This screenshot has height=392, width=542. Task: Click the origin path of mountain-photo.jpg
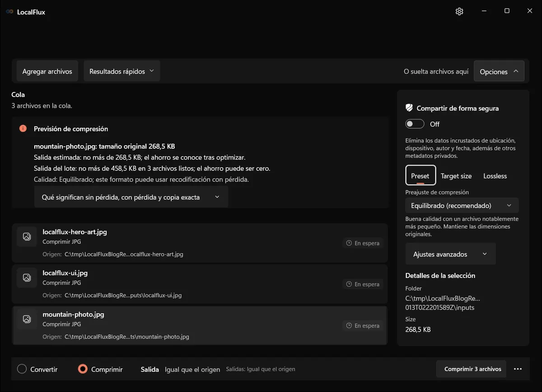coord(127,337)
